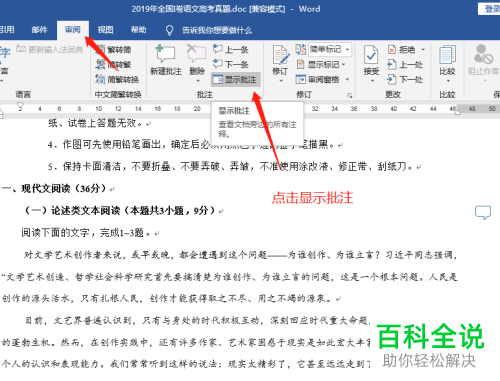The image size is (500, 381).
Task: Click the comment balloon in the margin
Action: click(x=483, y=213)
